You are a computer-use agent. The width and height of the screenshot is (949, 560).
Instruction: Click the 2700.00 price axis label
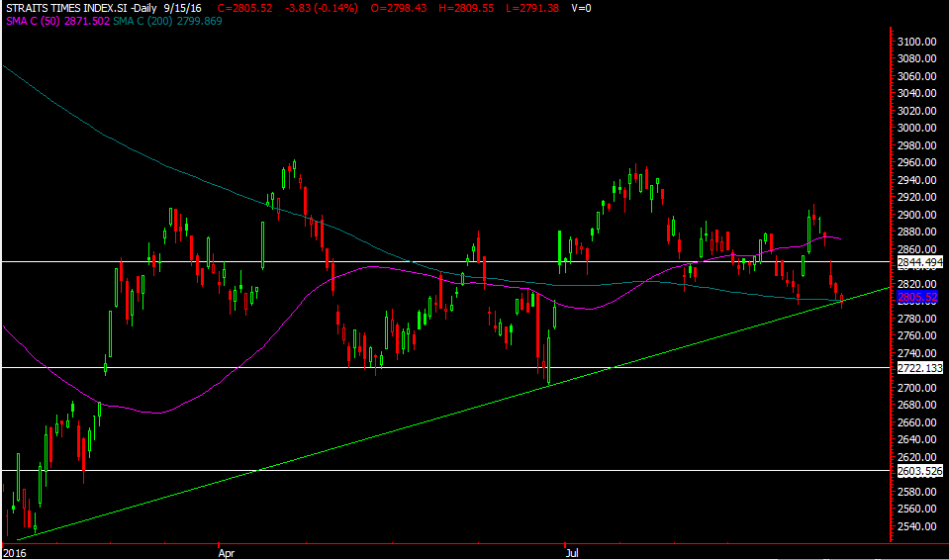[x=917, y=388]
